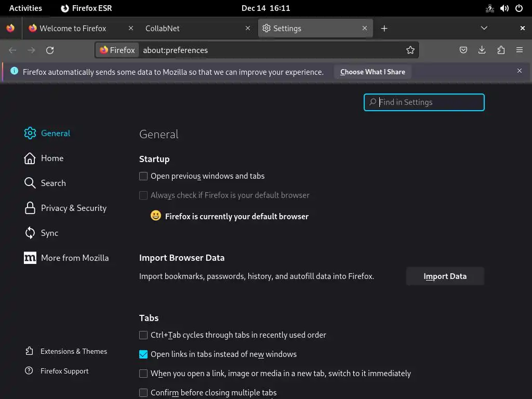The width and height of the screenshot is (532, 399).
Task: Toggle Ctrl+Tab cycles through tabs checkbox
Action: 143,335
